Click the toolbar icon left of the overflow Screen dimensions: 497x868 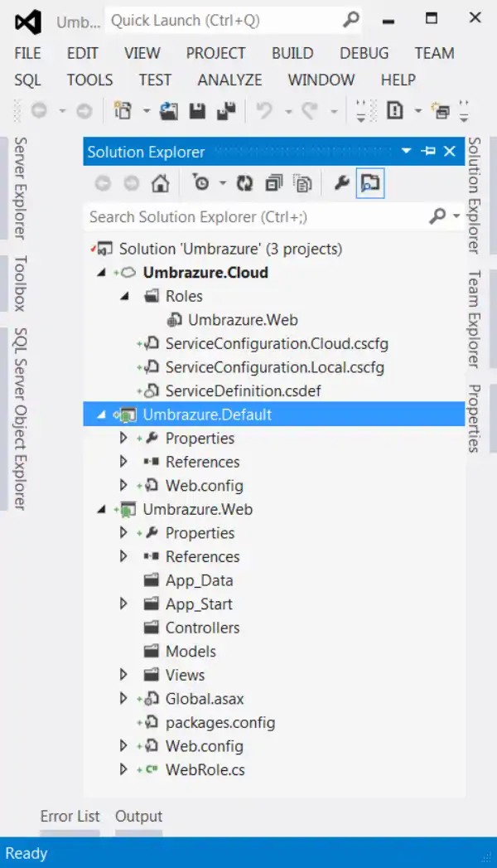442,111
